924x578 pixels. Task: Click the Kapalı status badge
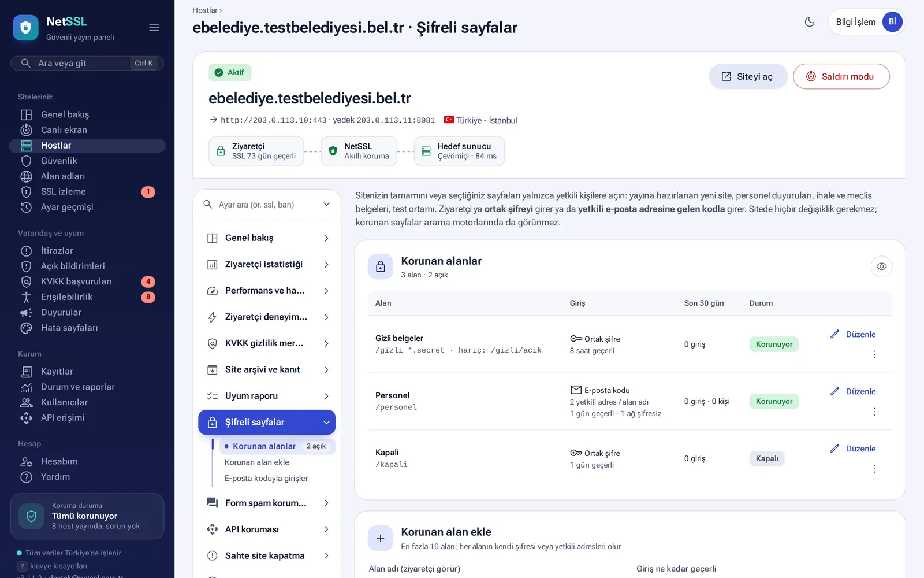767,458
